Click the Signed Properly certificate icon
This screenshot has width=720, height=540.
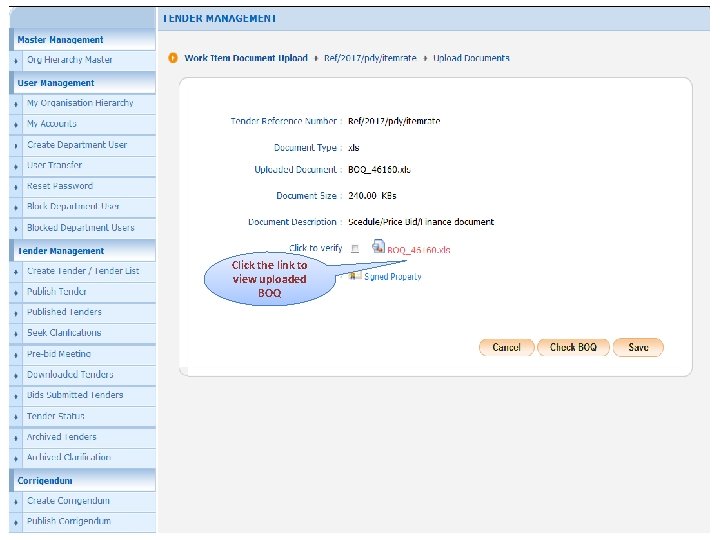coord(354,276)
